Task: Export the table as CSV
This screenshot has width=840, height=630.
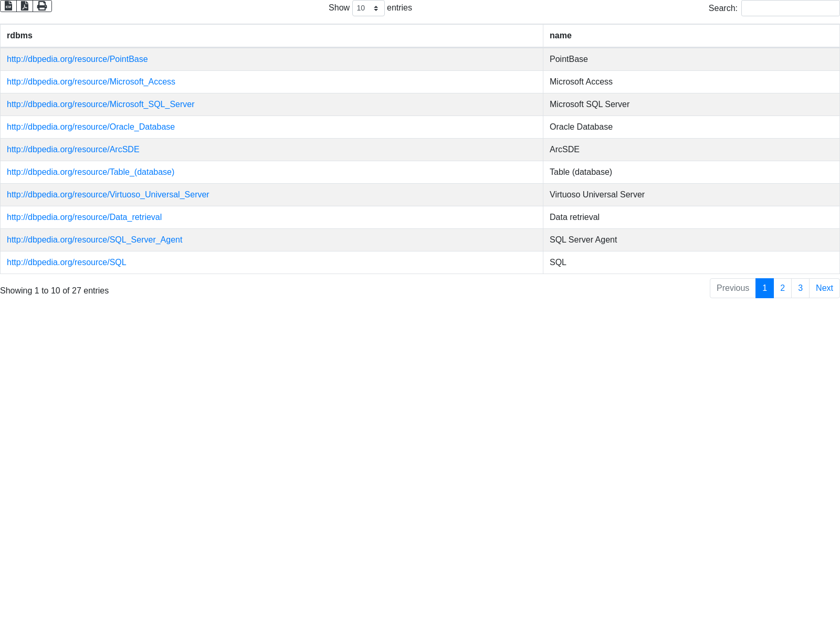Action: 8,6
